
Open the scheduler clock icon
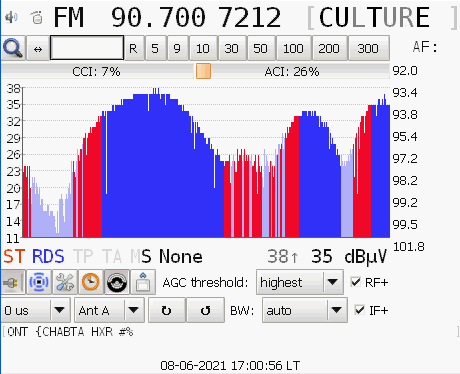(x=91, y=282)
